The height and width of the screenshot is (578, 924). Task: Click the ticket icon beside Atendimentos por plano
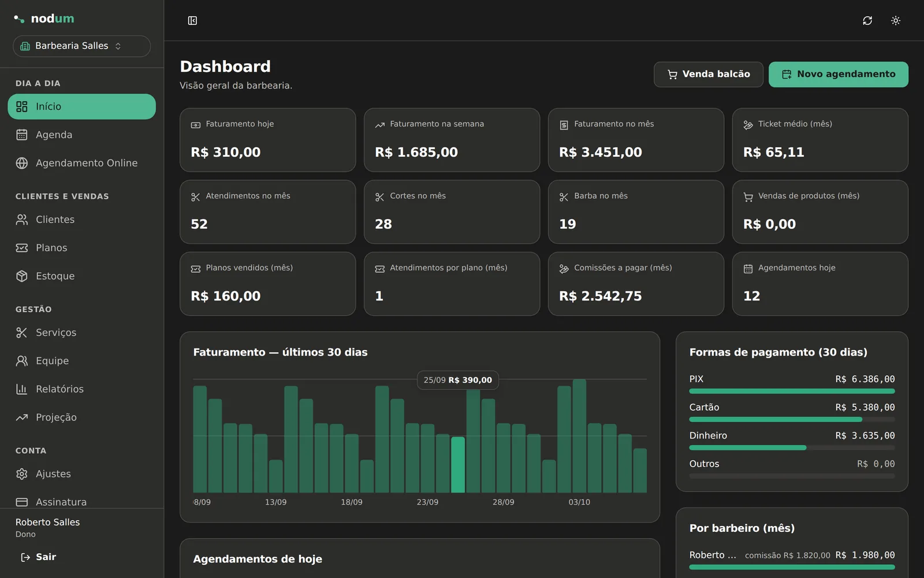pyautogui.click(x=380, y=269)
